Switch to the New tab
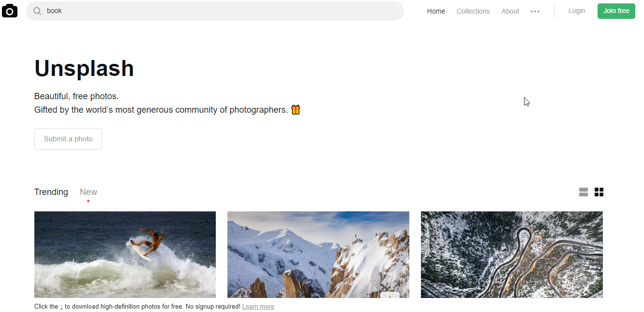644x312 pixels. point(89,192)
